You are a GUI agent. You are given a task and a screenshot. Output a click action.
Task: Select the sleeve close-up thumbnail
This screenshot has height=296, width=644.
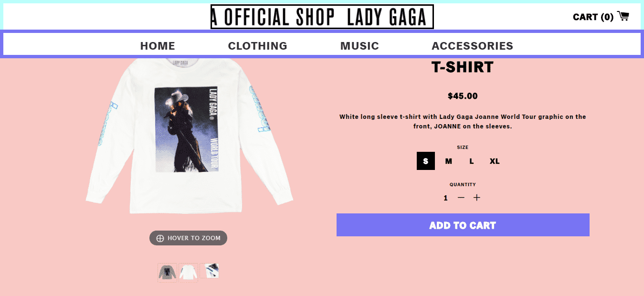tap(209, 271)
